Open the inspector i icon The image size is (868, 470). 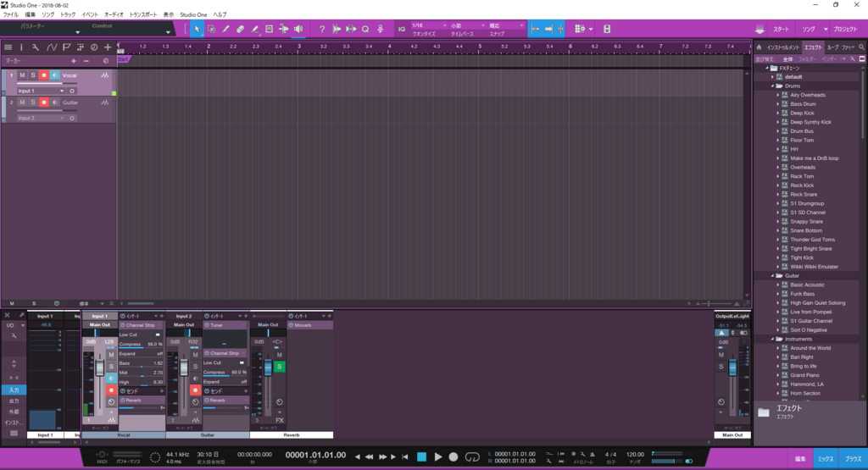pyautogui.click(x=21, y=47)
